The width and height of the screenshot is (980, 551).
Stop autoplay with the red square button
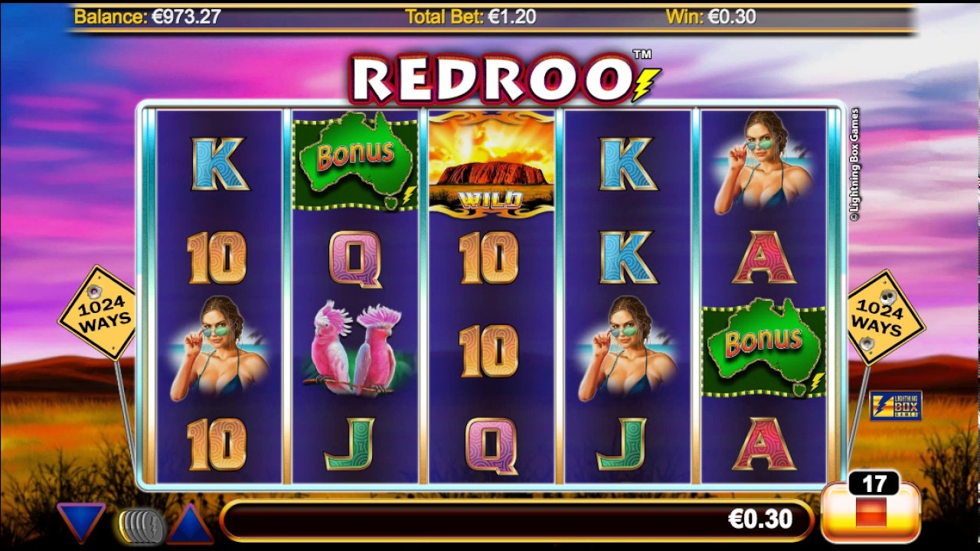point(871,513)
